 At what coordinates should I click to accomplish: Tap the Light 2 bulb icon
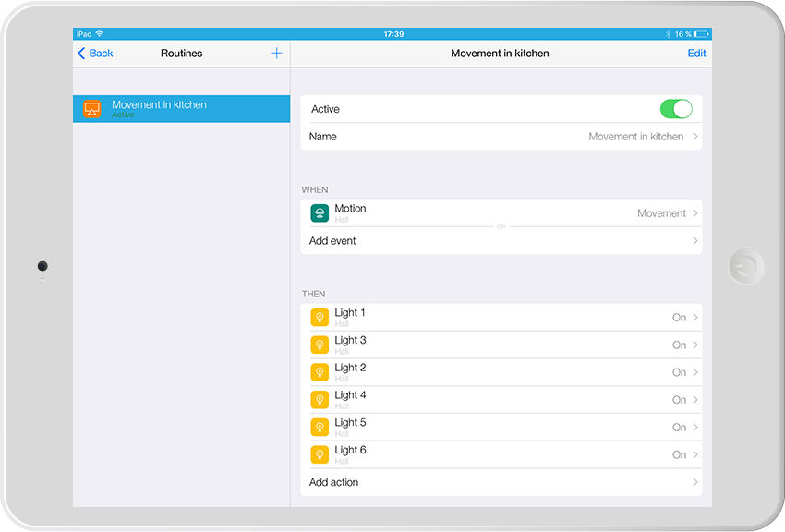click(x=320, y=372)
